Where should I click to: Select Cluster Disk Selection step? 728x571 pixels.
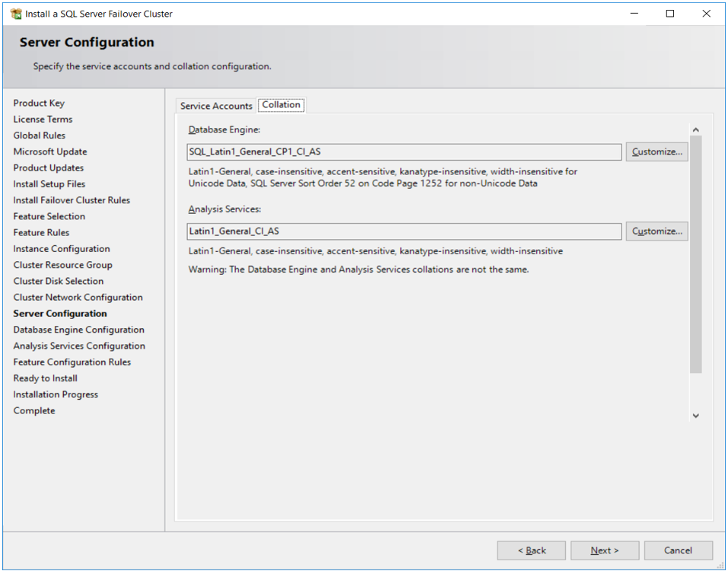[x=59, y=281]
